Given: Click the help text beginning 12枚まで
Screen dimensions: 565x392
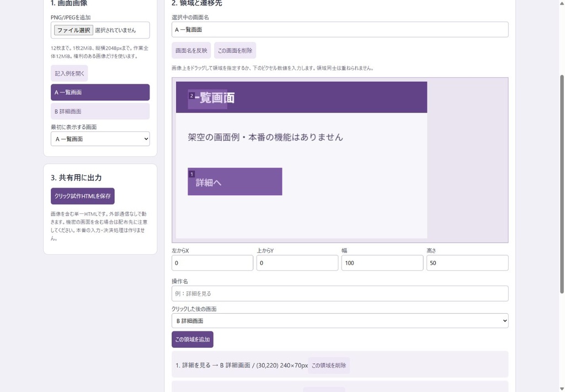Looking at the screenshot, I should tap(99, 52).
